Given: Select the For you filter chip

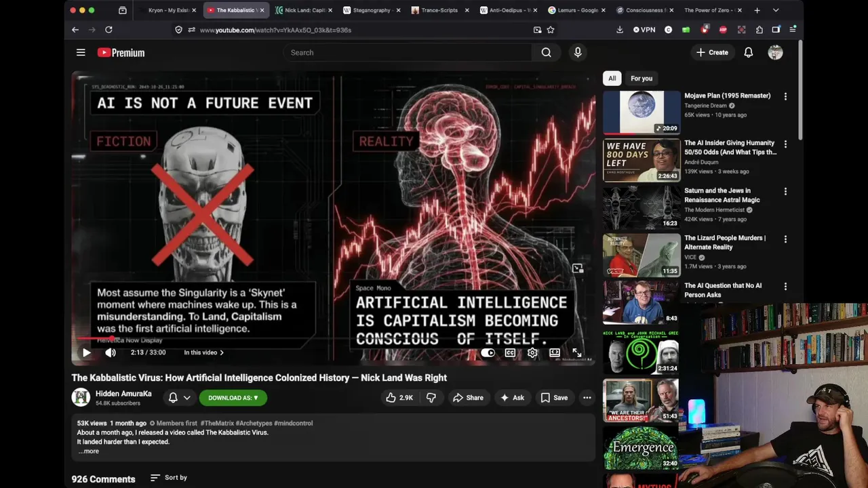Looking at the screenshot, I should point(642,79).
